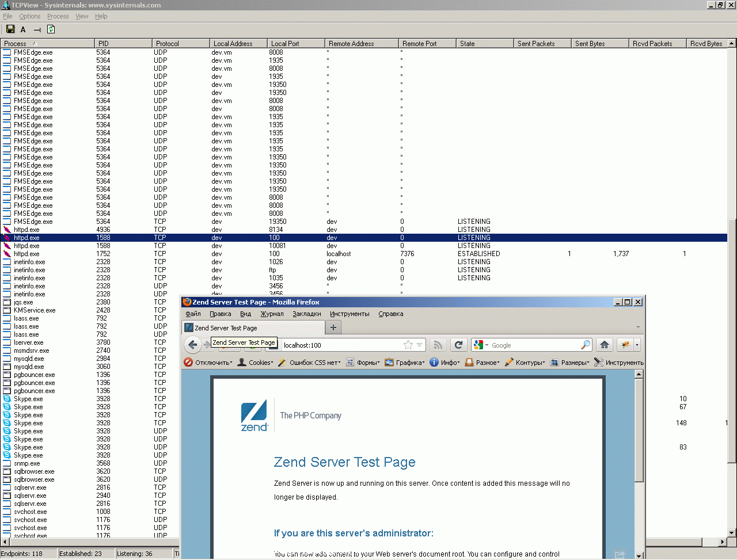This screenshot has width=737, height=560.
Task: Click the TCPView title bar icon
Action: coord(6,5)
